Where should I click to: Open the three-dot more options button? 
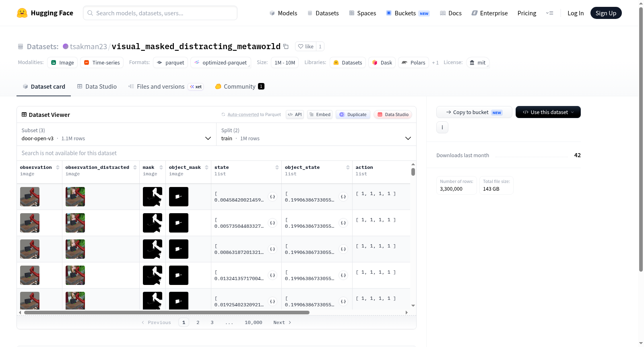pos(442,127)
